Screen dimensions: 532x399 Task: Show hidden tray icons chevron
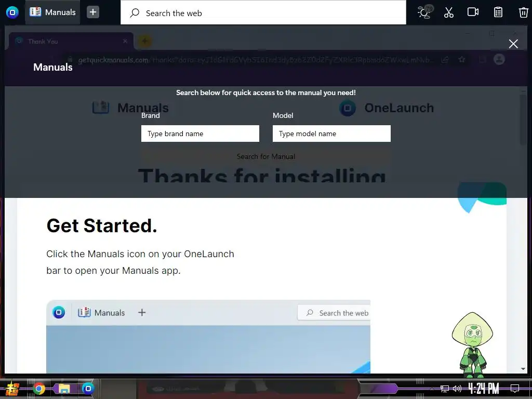point(432,389)
